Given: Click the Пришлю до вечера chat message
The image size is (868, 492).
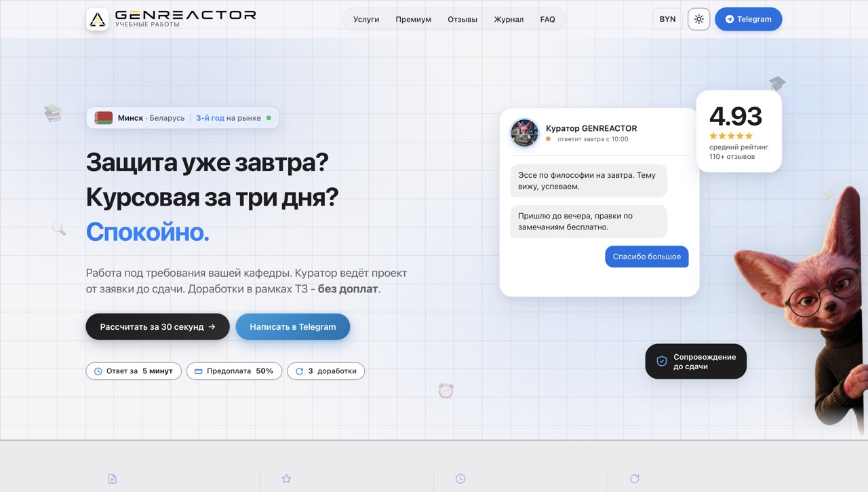Looking at the screenshot, I should pyautogui.click(x=589, y=221).
